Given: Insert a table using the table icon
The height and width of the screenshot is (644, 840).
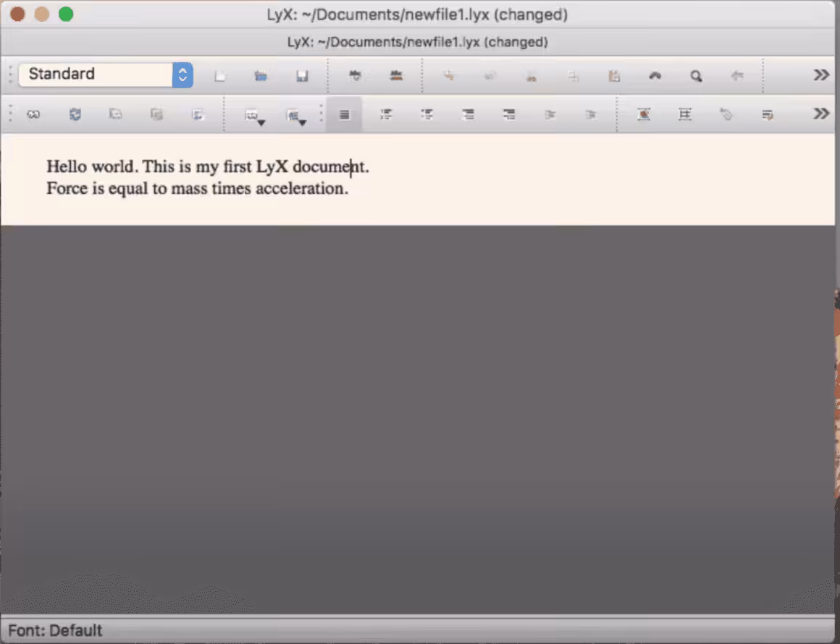Looking at the screenshot, I should pyautogui.click(x=684, y=114).
